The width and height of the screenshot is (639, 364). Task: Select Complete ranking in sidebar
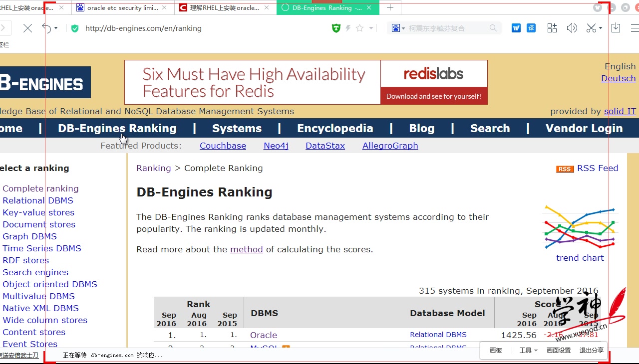click(40, 188)
